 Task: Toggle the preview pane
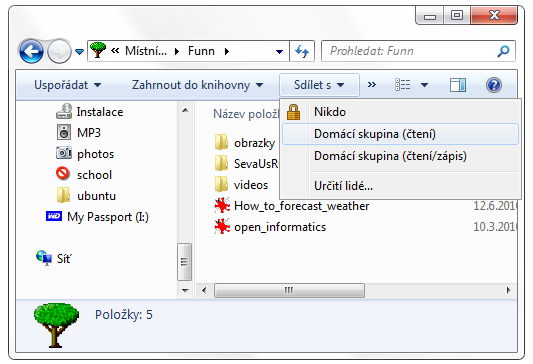(x=458, y=85)
